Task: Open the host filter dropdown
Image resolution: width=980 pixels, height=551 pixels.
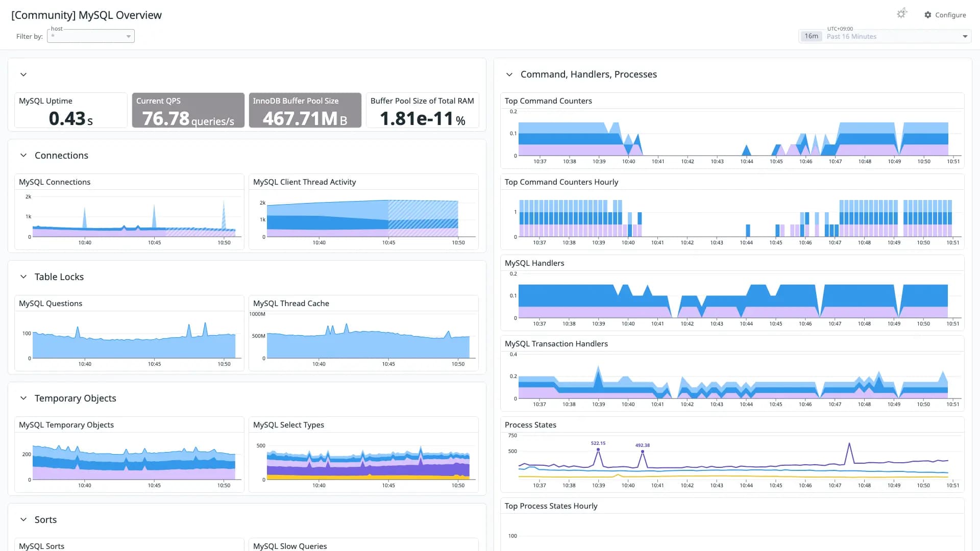Action: [91, 36]
